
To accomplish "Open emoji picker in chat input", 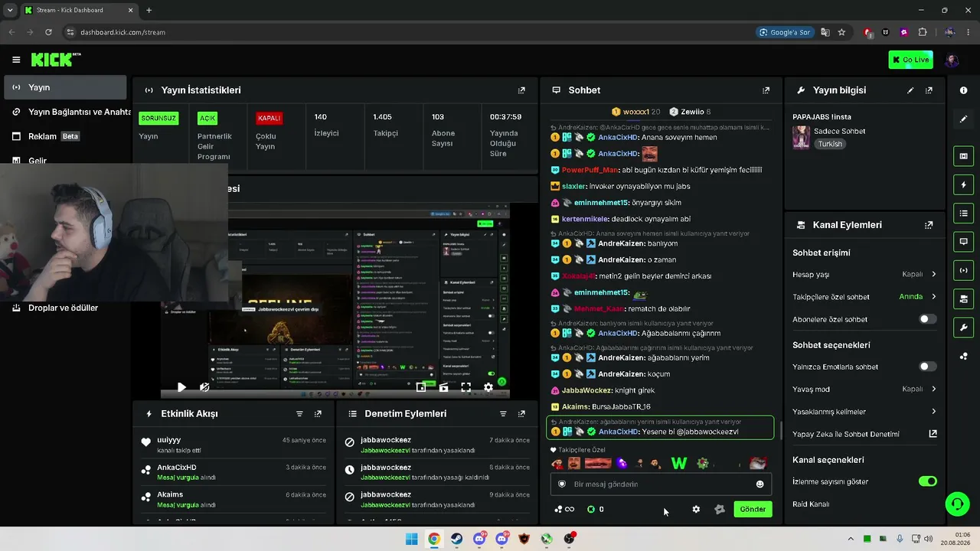I will (760, 484).
